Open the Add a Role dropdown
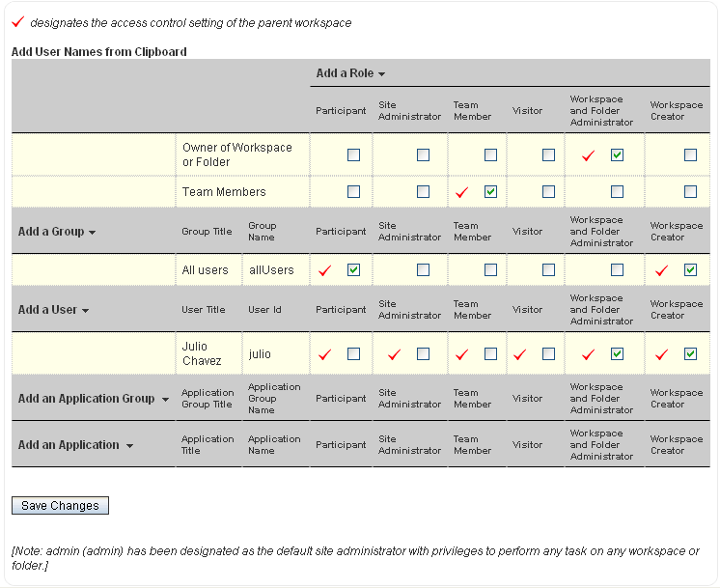Screen dimensions: 720x588 (x=351, y=73)
